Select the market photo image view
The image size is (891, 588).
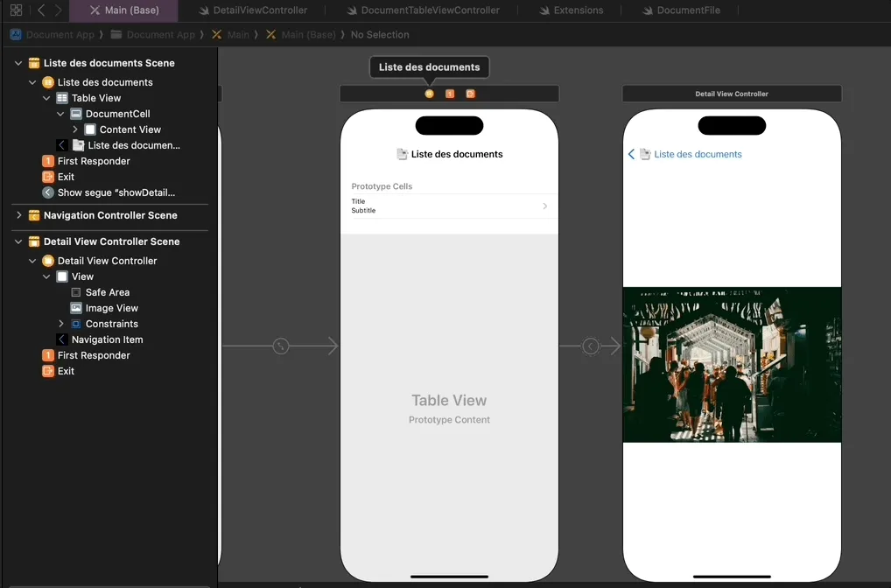(732, 365)
